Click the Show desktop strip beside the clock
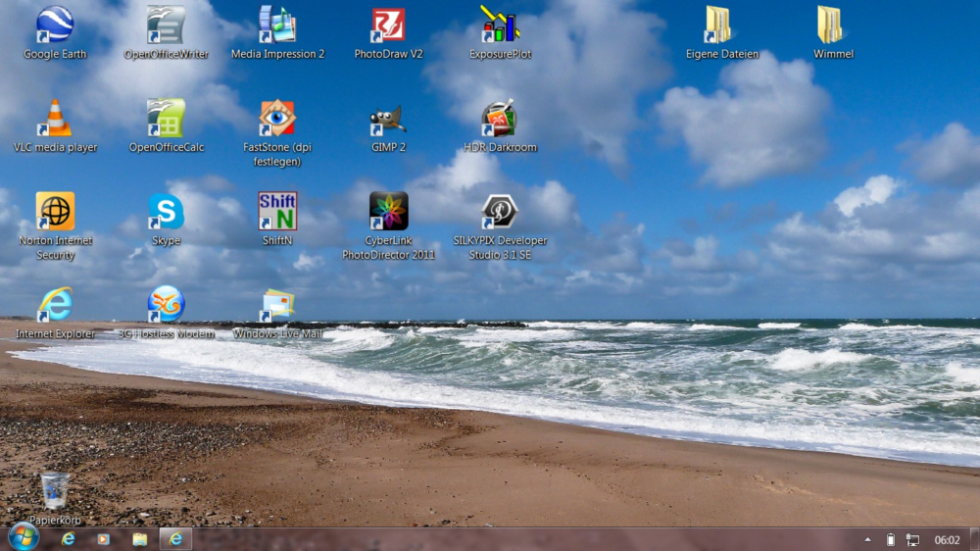The height and width of the screenshot is (551, 980). pos(975,539)
